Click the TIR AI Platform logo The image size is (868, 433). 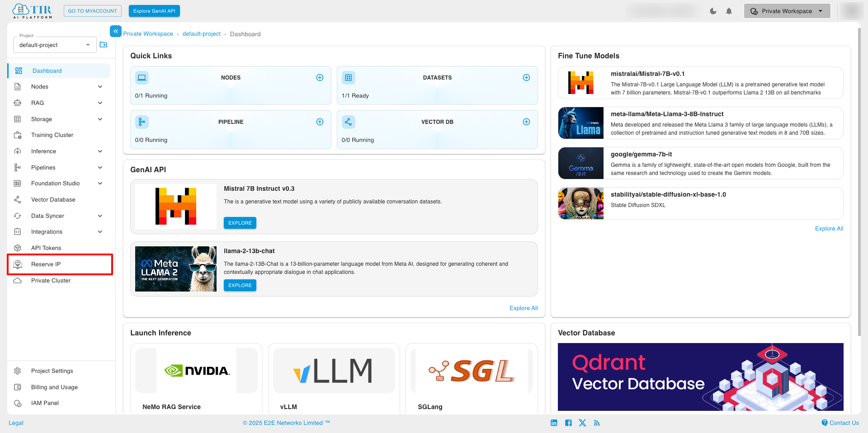tap(32, 11)
